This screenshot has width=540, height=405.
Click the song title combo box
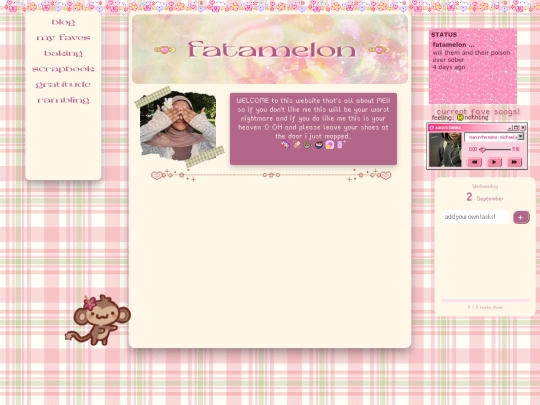(x=494, y=137)
